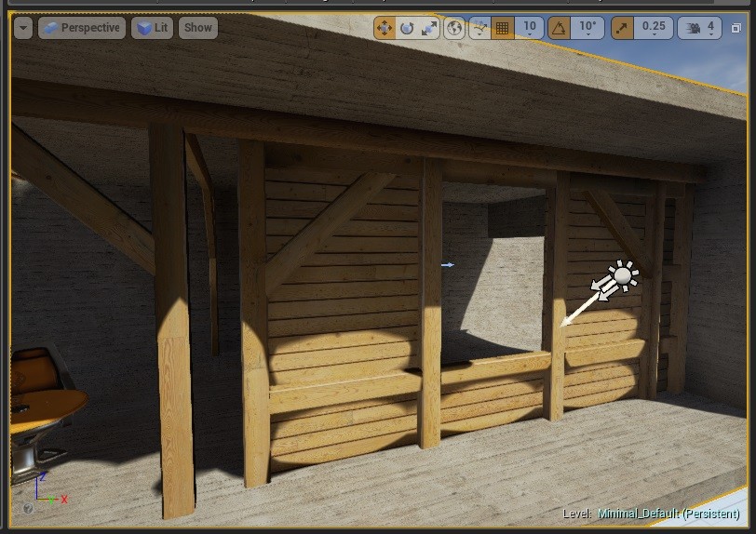Open scale snap 0.25 dropdown
The height and width of the screenshot is (534, 756).
coord(654,28)
